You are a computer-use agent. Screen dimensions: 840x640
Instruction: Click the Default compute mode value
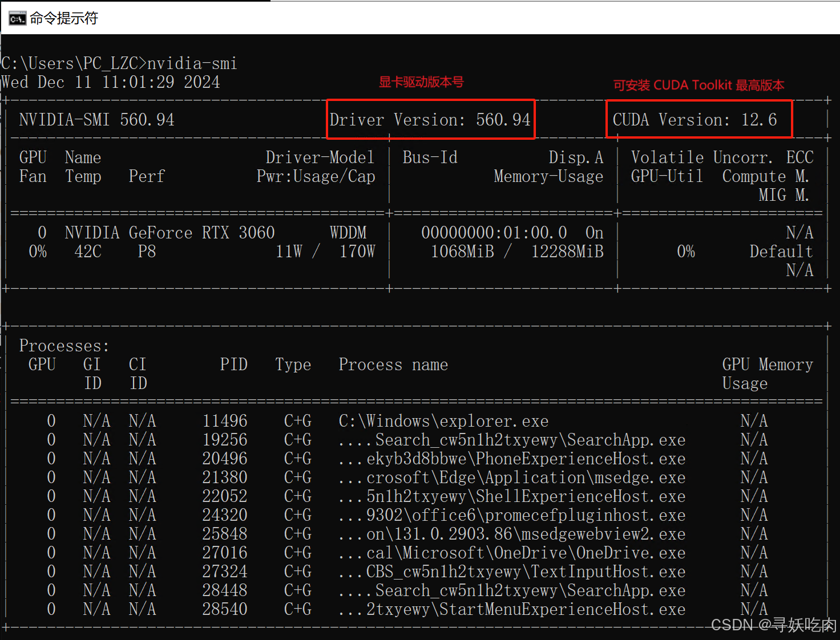[781, 252]
